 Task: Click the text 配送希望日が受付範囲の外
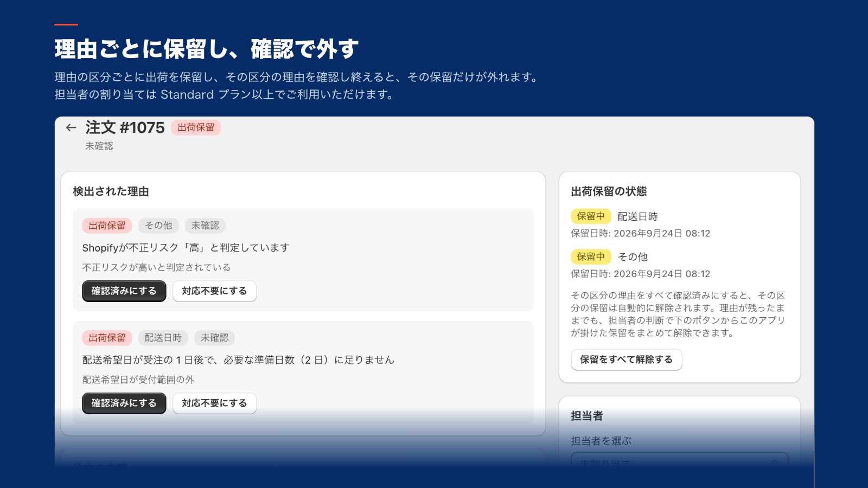click(138, 380)
